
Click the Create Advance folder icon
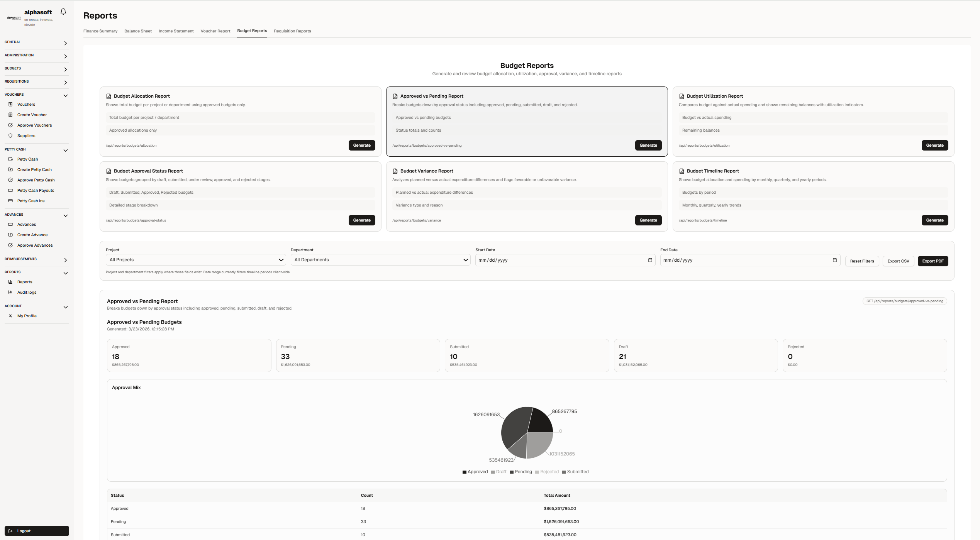click(10, 235)
